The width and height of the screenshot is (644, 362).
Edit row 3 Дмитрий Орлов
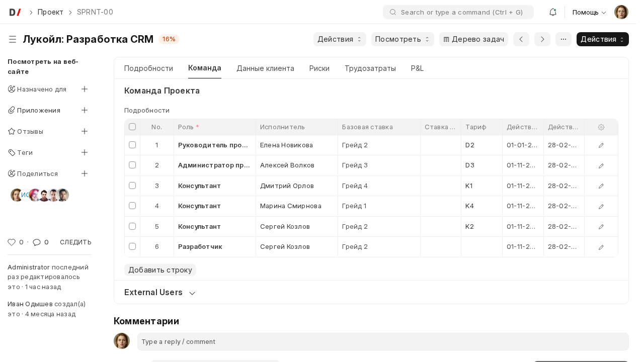601,186
